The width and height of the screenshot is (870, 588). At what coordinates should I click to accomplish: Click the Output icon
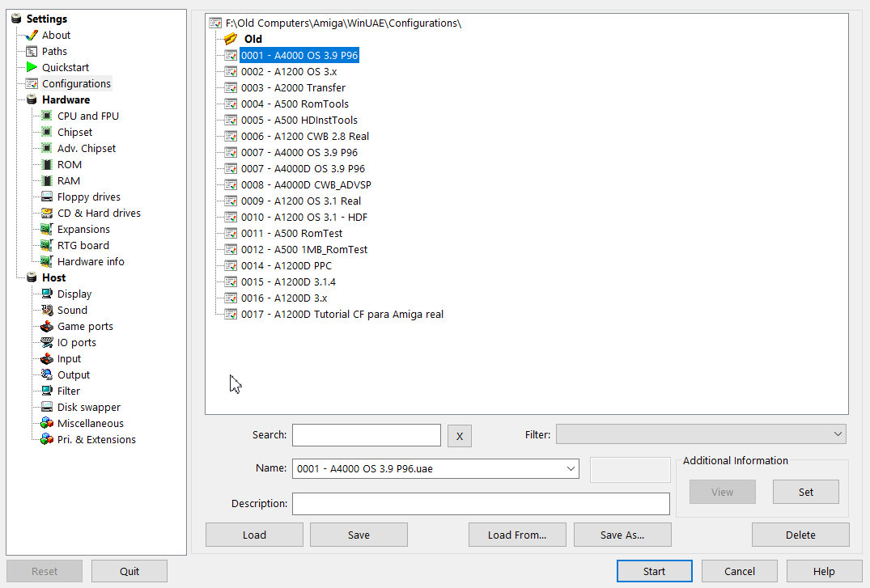pos(47,375)
